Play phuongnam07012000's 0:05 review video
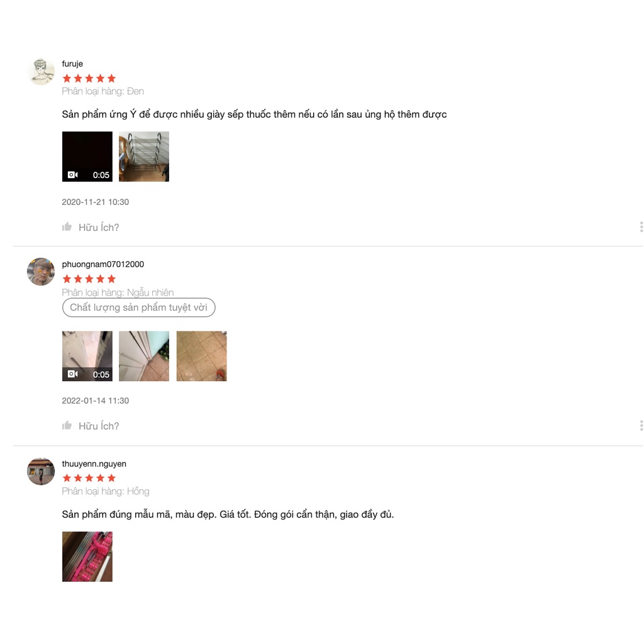Viewport: 644px width, 644px height. 87,356
